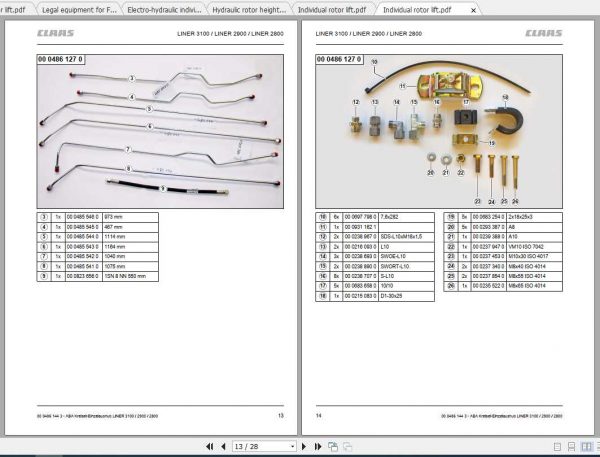Viewport: 600px width, 457px height.
Task: Click the A10 cell in row 21
Action: click(535, 237)
